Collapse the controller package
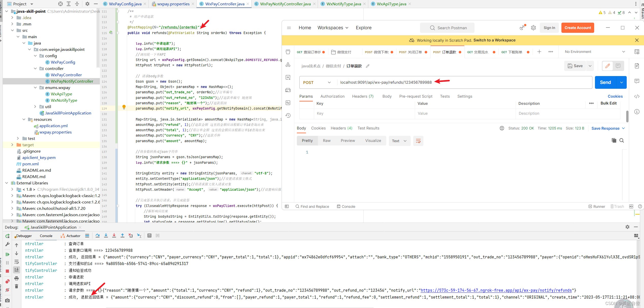 35,68
